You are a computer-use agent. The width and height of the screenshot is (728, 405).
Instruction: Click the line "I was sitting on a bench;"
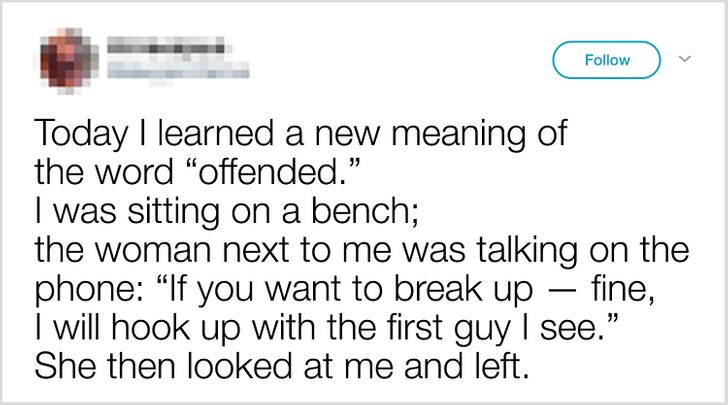(x=226, y=211)
